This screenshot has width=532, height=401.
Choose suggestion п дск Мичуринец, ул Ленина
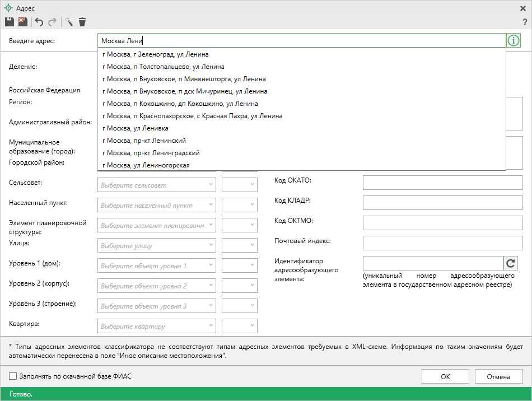pos(302,91)
